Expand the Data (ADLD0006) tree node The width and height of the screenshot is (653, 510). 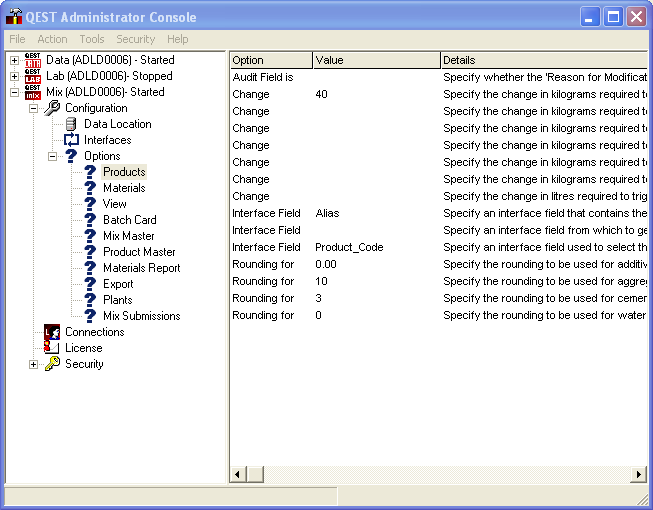point(14,60)
